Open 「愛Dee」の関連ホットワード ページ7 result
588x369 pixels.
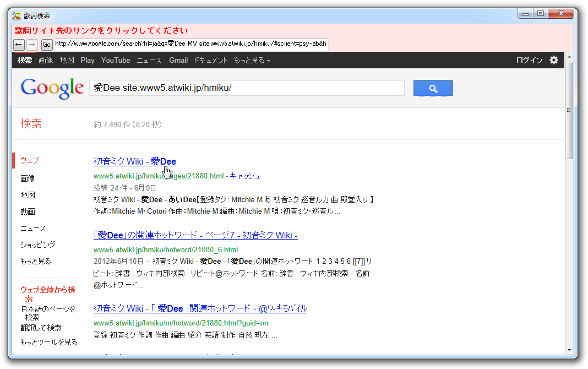click(195, 235)
